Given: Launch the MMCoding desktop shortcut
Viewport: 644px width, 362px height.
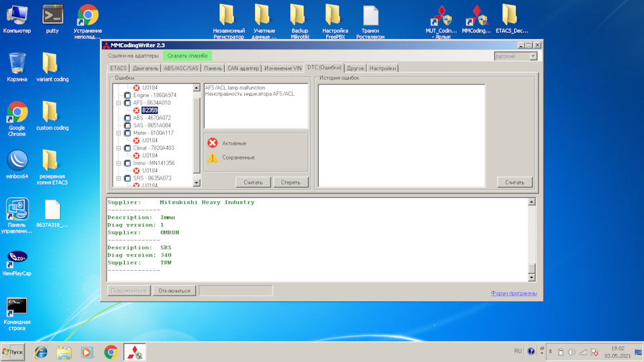Looking at the screenshot, I should 476,19.
